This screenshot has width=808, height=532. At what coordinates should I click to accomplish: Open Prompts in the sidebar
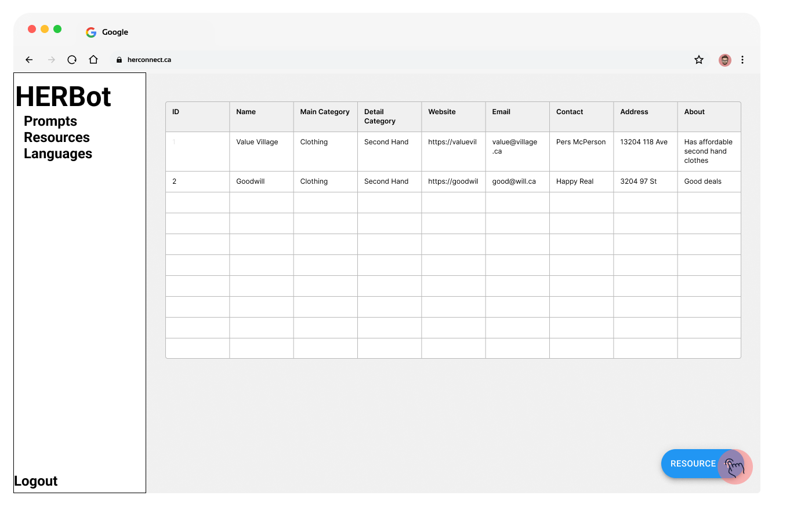[50, 121]
